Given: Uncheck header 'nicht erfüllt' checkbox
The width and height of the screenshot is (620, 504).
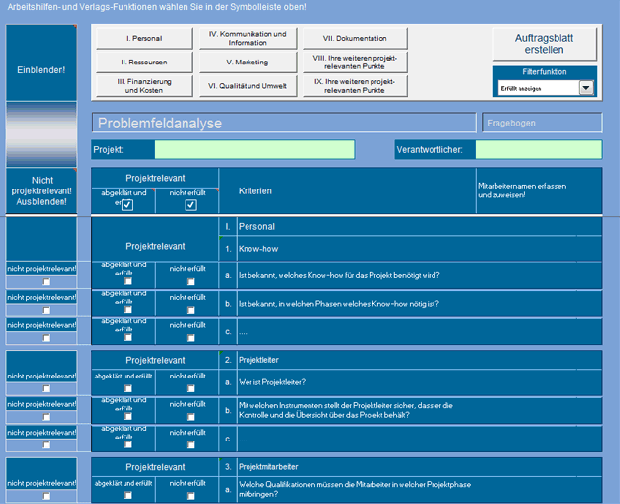Looking at the screenshot, I should tap(189, 205).
